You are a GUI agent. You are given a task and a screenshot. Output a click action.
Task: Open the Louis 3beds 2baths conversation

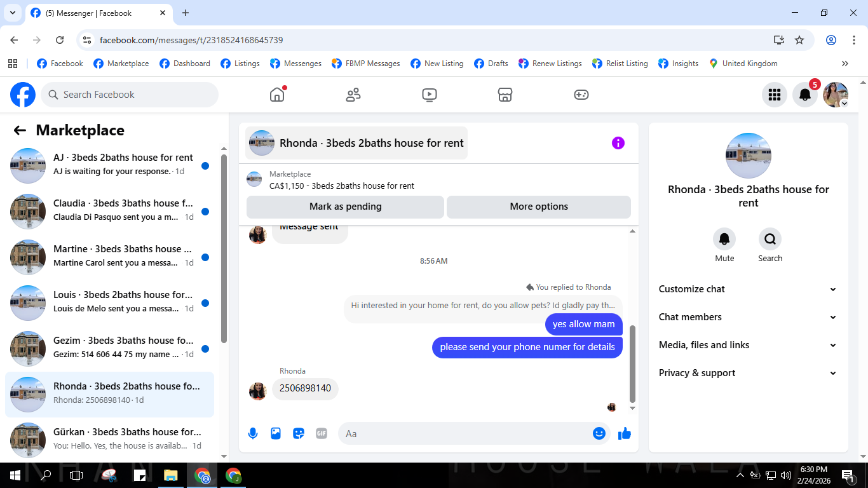coord(109,303)
